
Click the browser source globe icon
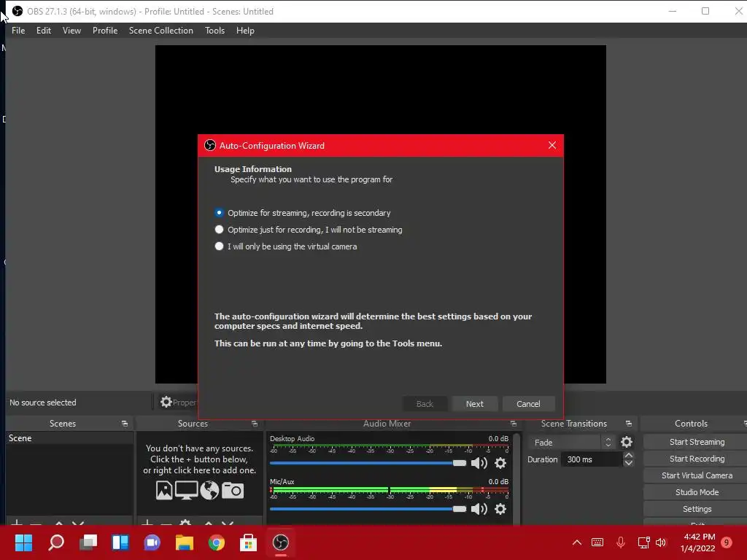209,491
